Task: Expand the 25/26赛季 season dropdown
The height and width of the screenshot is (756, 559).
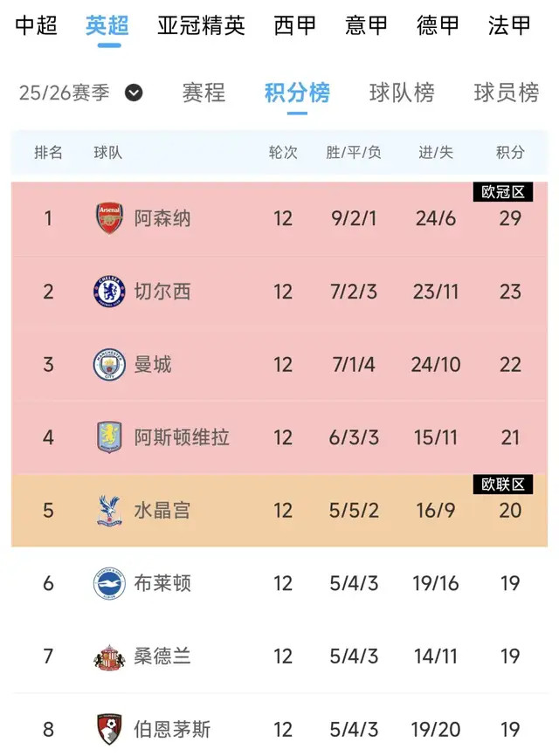Action: coord(134,93)
